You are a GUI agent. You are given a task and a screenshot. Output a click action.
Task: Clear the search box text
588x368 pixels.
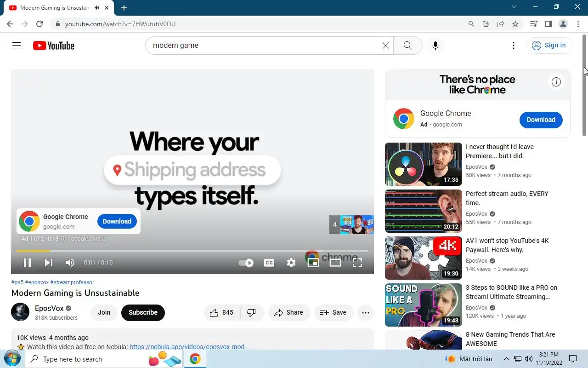386,46
